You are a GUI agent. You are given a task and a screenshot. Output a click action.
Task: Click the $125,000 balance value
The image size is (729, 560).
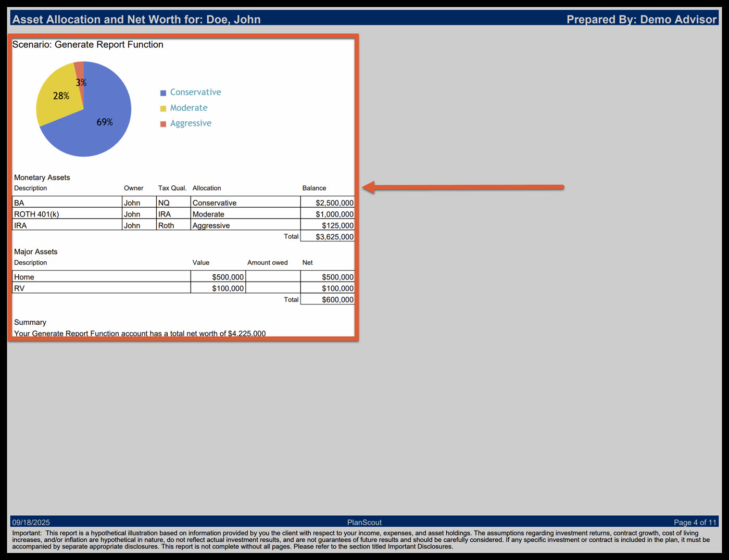pos(337,225)
